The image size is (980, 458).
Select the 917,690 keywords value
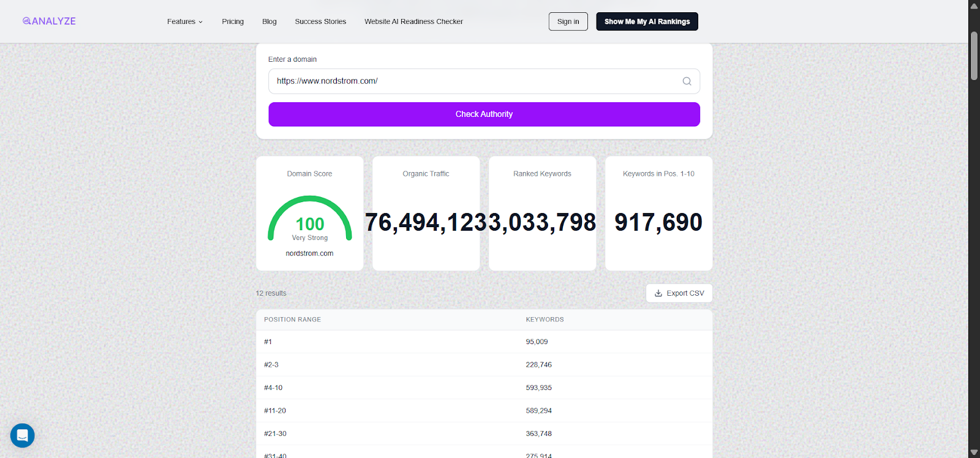pyautogui.click(x=658, y=222)
